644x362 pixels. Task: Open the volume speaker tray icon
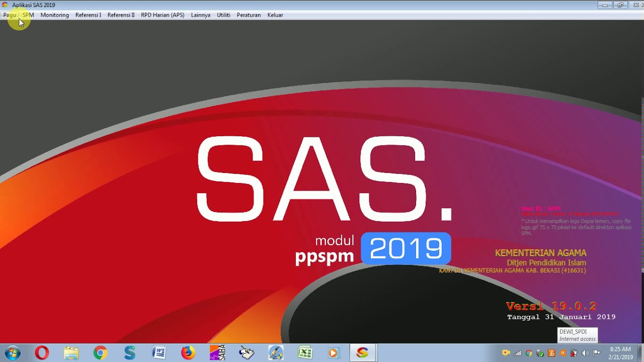[x=585, y=353]
